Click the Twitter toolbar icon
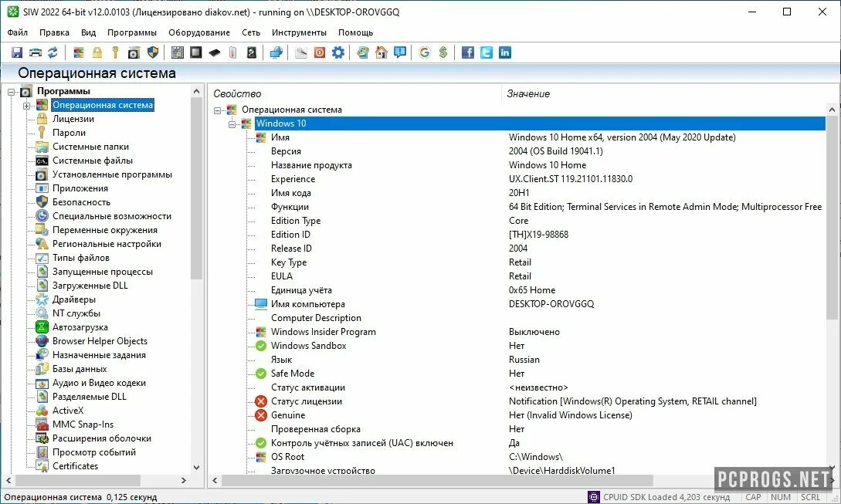The width and height of the screenshot is (841, 504). point(487,52)
